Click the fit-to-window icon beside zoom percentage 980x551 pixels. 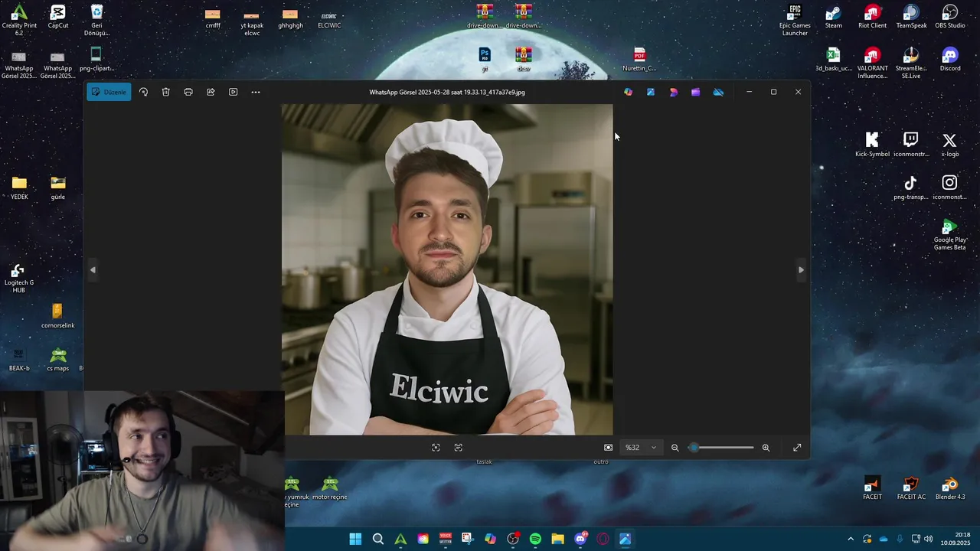(x=609, y=448)
